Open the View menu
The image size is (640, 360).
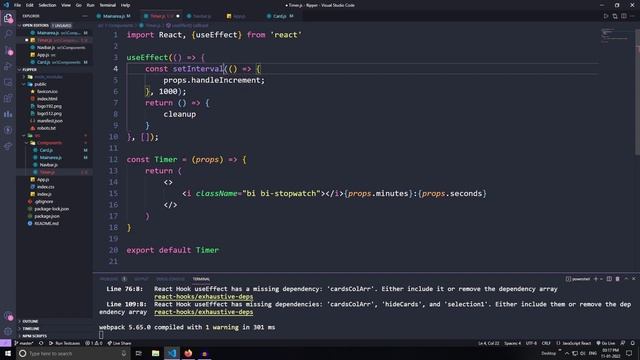click(x=66, y=5)
